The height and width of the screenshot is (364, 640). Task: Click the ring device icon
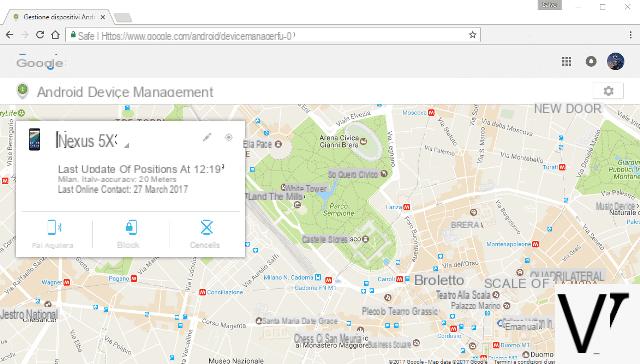[x=54, y=227]
